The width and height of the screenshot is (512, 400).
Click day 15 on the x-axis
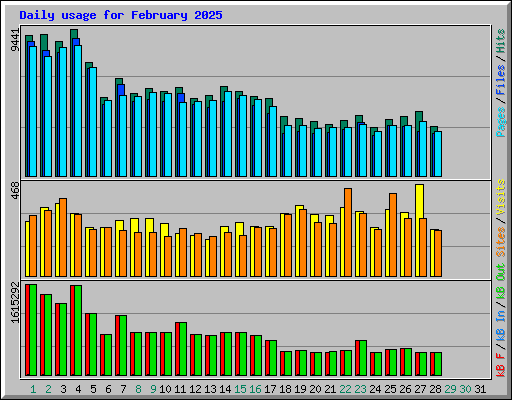(x=240, y=389)
